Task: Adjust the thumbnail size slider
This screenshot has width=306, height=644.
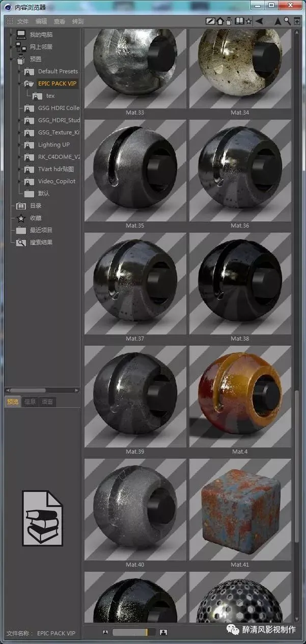Action: [133, 632]
